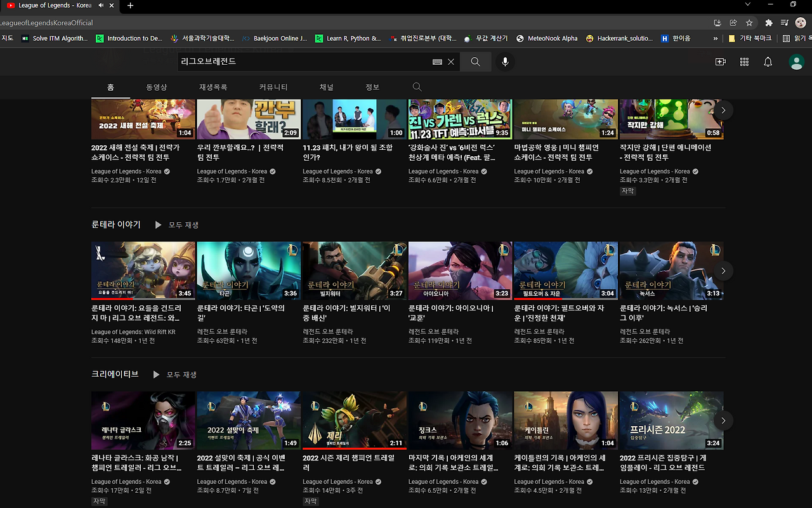The height and width of the screenshot is (508, 812).
Task: Click the browser address bar URL
Action: tap(46, 23)
